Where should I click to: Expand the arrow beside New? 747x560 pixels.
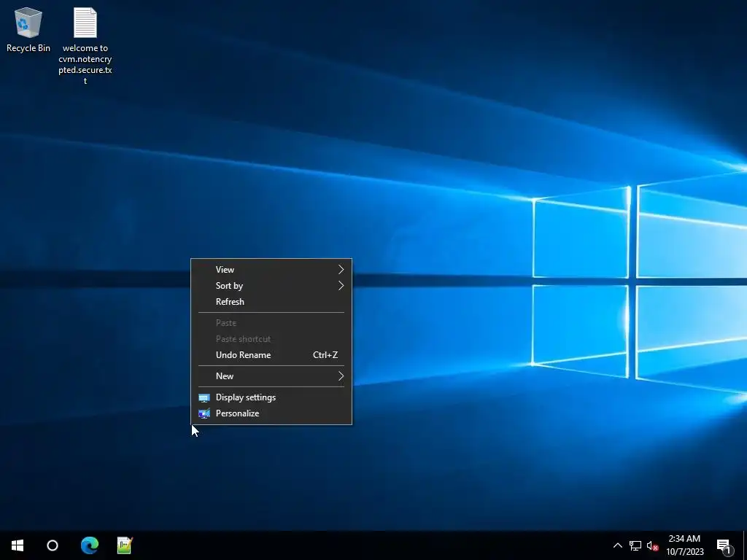[341, 376]
